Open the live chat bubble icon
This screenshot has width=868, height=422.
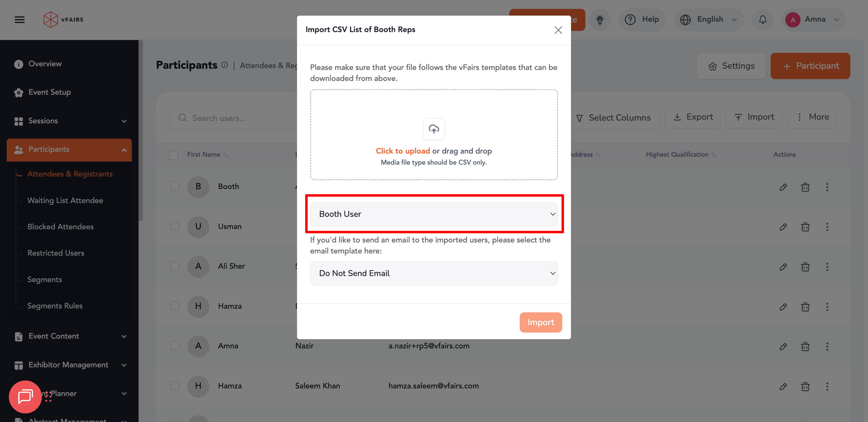click(25, 396)
